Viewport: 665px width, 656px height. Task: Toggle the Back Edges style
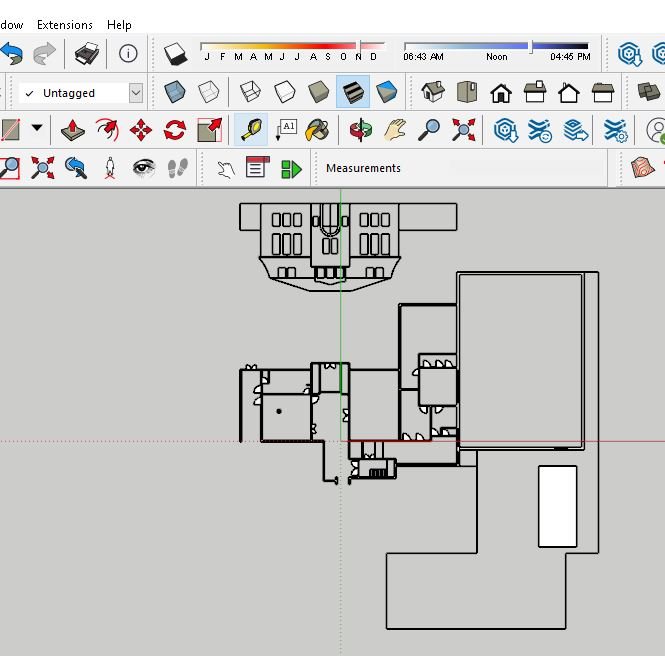209,92
